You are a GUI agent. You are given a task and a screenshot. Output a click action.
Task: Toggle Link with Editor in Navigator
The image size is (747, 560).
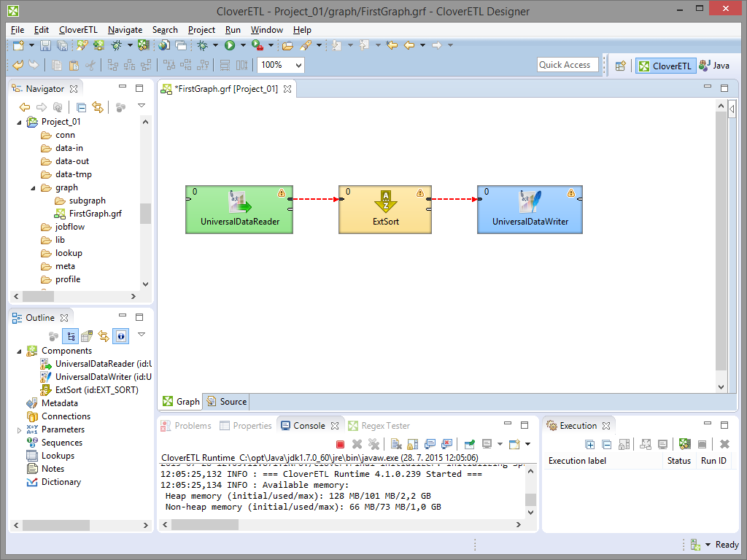coord(97,107)
